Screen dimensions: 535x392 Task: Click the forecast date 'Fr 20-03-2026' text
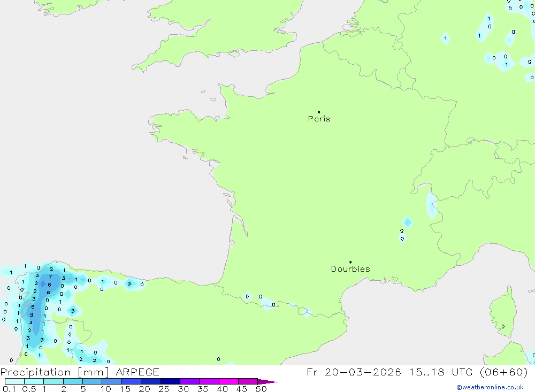pos(354,372)
